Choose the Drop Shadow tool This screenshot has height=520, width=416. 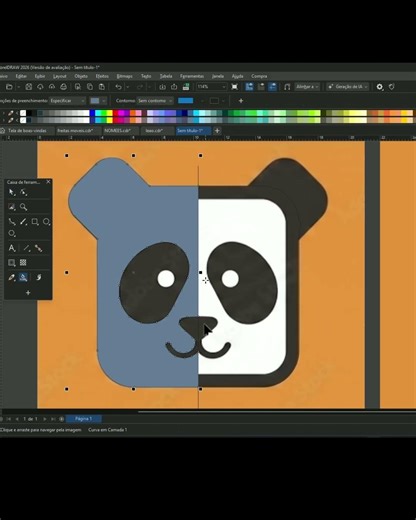click(12, 263)
